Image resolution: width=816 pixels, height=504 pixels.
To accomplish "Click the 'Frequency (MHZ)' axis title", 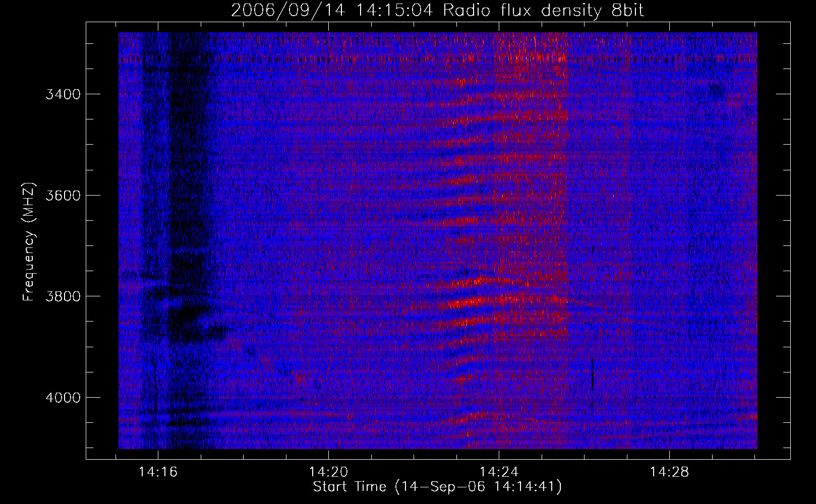I will (29, 242).
